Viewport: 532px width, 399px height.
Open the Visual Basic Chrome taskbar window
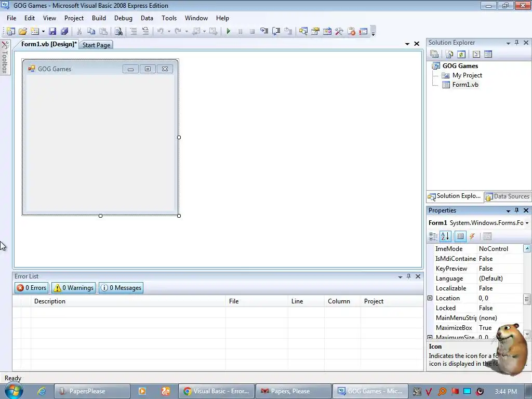(216, 391)
